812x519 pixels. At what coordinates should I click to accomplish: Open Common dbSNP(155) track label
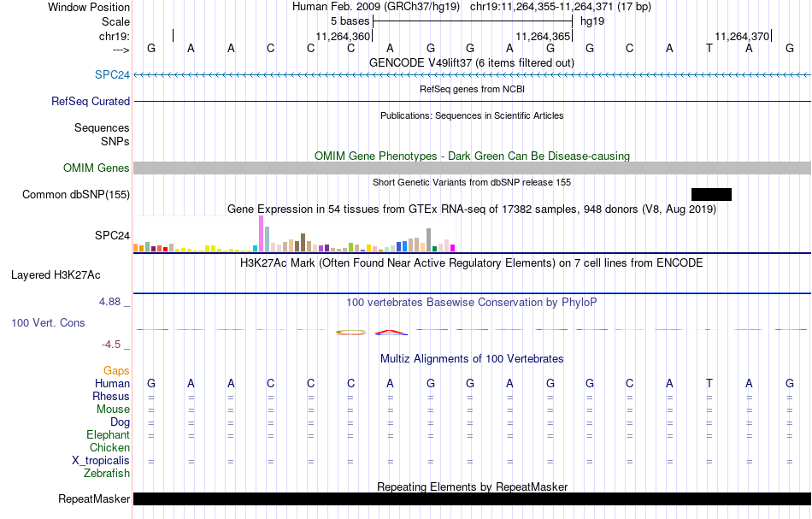pyautogui.click(x=75, y=194)
